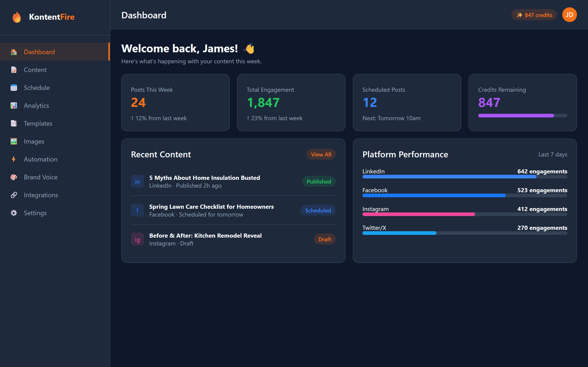Screen dimensions: 588x367
Task: Open the Images panel icon
Action: pyautogui.click(x=14, y=141)
